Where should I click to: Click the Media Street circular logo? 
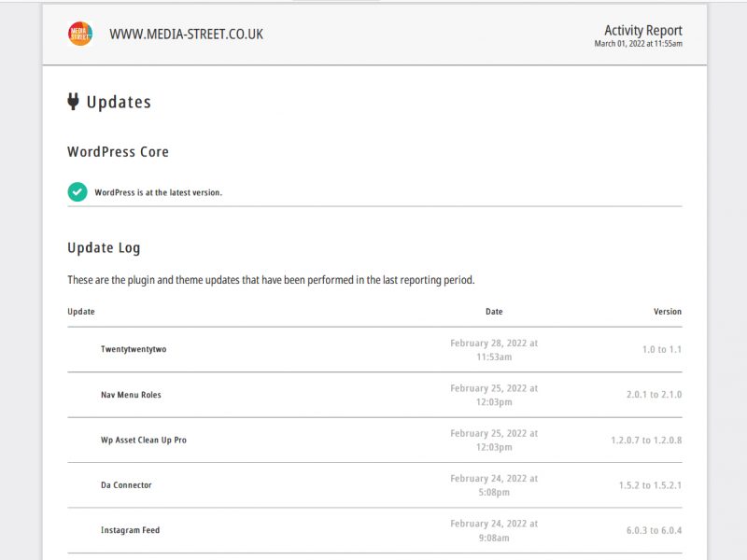pos(80,34)
